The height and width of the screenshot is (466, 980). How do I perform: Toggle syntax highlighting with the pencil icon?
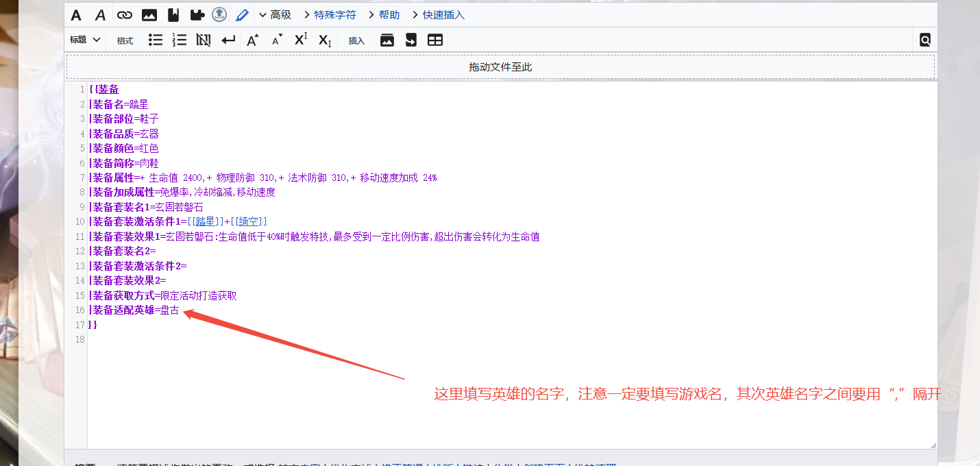(242, 15)
